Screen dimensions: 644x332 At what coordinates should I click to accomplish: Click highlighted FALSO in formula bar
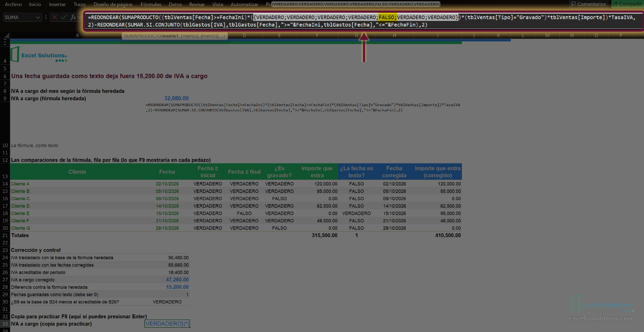click(x=387, y=17)
